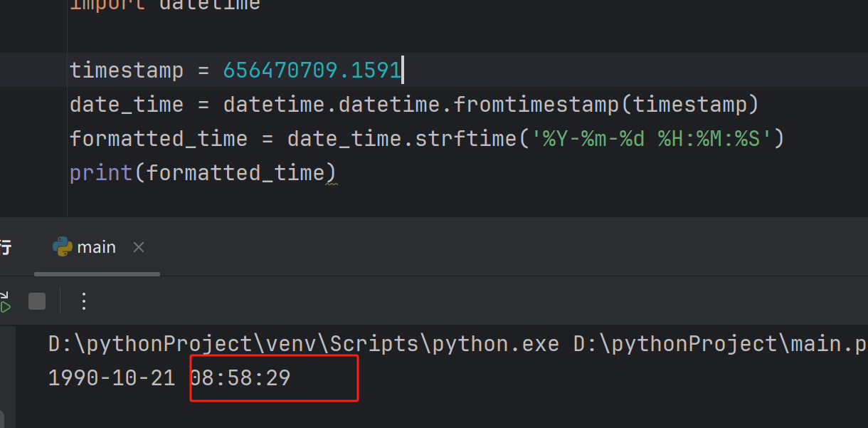Click the Python logo on main tab

[x=63, y=247]
